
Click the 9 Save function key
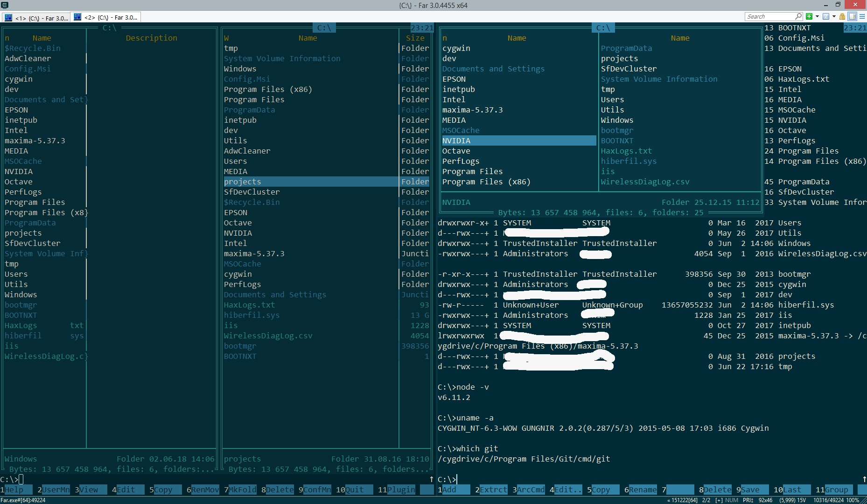(753, 490)
